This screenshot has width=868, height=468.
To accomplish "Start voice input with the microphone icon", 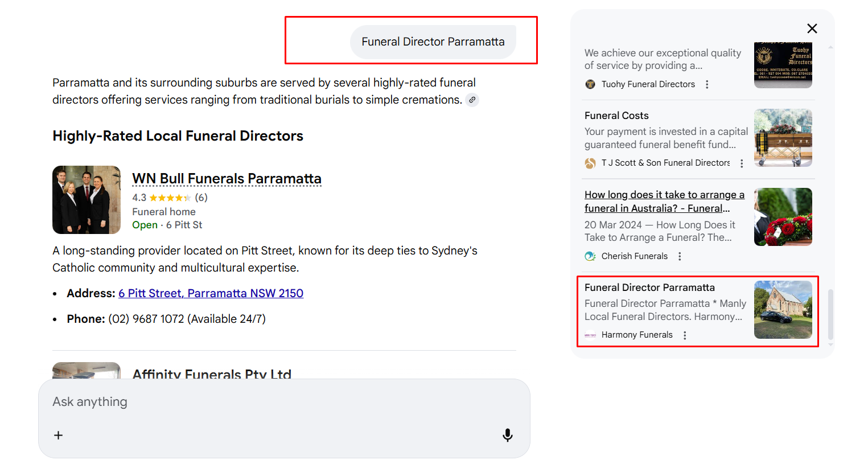I will click(x=508, y=435).
